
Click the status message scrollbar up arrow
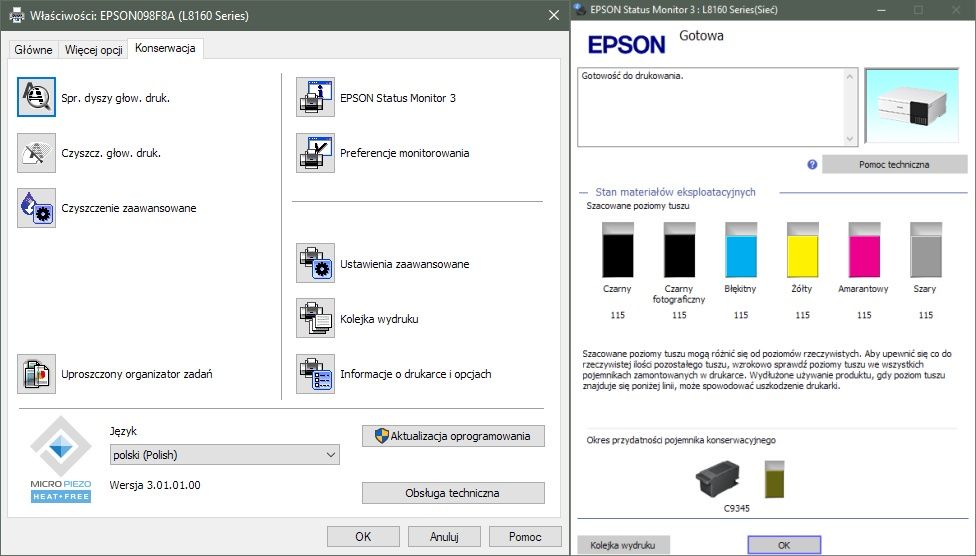pyautogui.click(x=850, y=76)
